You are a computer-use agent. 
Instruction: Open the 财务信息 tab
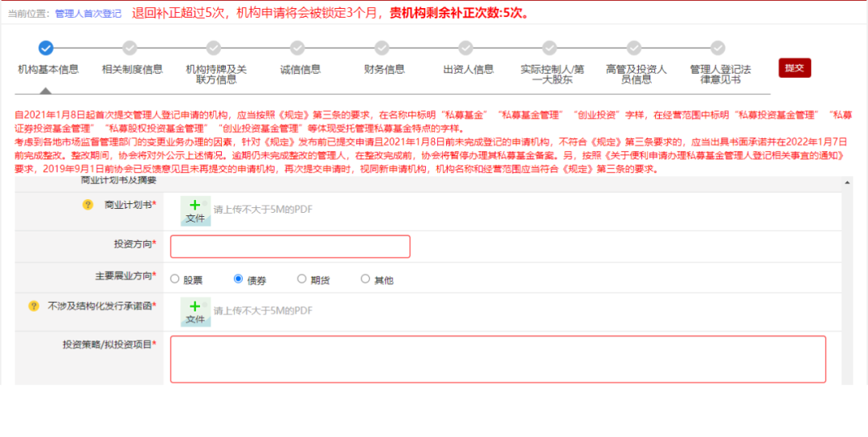[384, 70]
